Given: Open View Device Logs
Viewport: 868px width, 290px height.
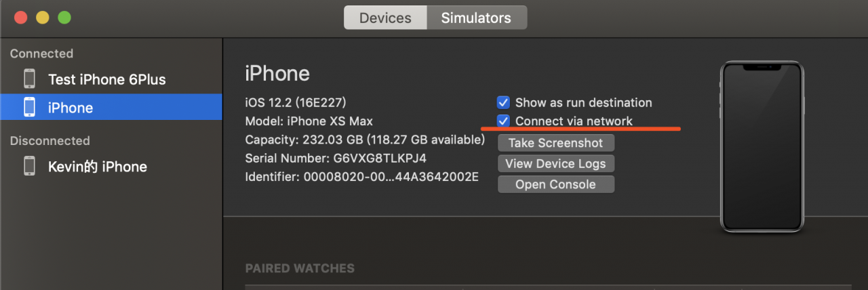Looking at the screenshot, I should click(x=556, y=163).
